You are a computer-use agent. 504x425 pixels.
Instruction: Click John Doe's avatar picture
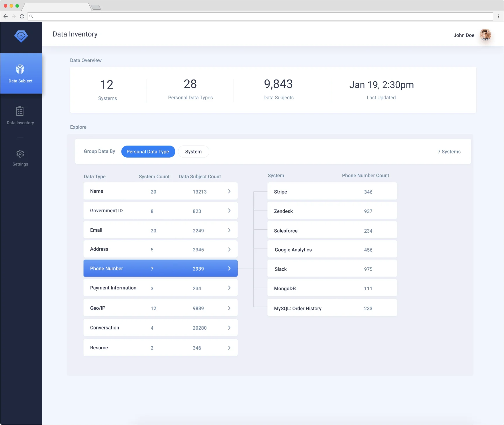tap(485, 35)
